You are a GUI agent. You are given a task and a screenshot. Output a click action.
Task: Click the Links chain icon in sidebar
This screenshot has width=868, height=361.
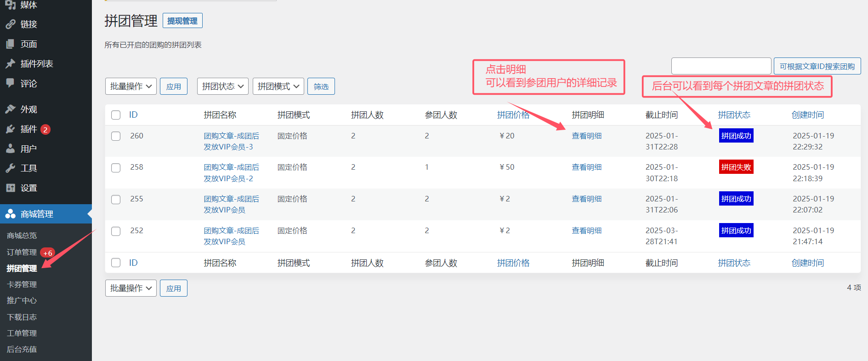[x=10, y=24]
